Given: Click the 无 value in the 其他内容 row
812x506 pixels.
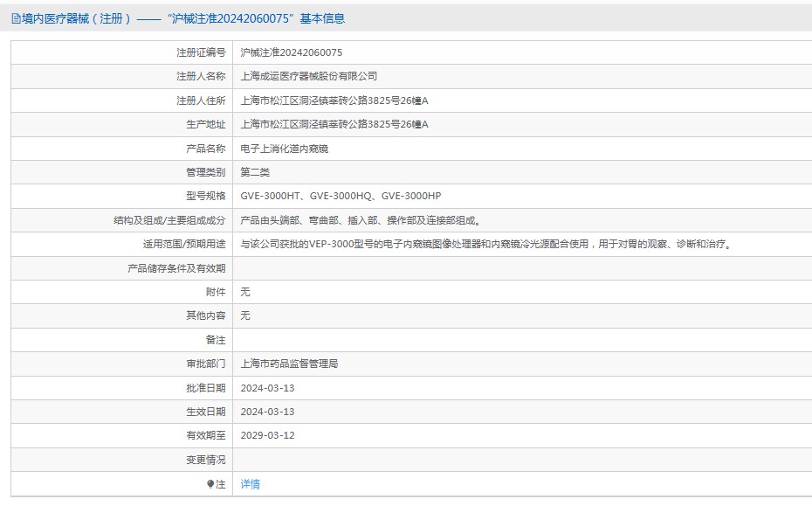Looking at the screenshot, I should click(245, 315).
